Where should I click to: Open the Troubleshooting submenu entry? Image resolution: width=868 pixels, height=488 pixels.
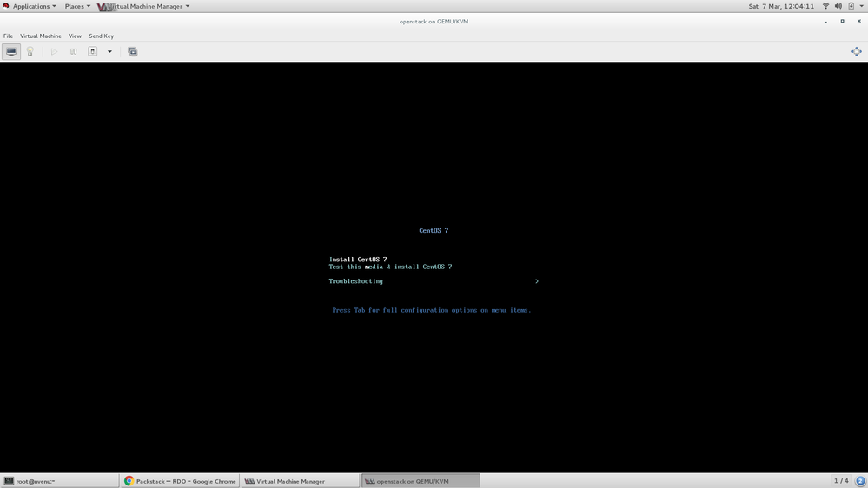point(355,281)
